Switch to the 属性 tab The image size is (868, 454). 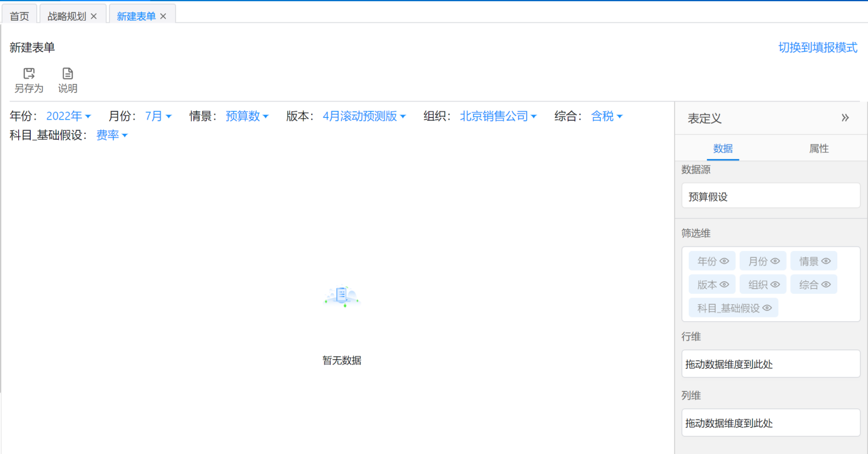[819, 148]
